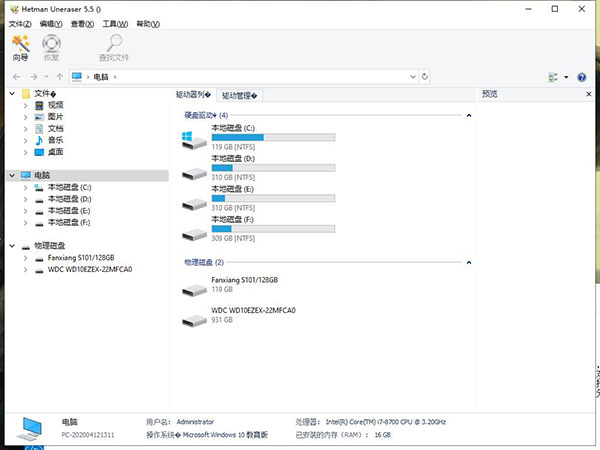Open recent locations dropdown arrow
Screen dimensions: 600x450
[x=46, y=77]
